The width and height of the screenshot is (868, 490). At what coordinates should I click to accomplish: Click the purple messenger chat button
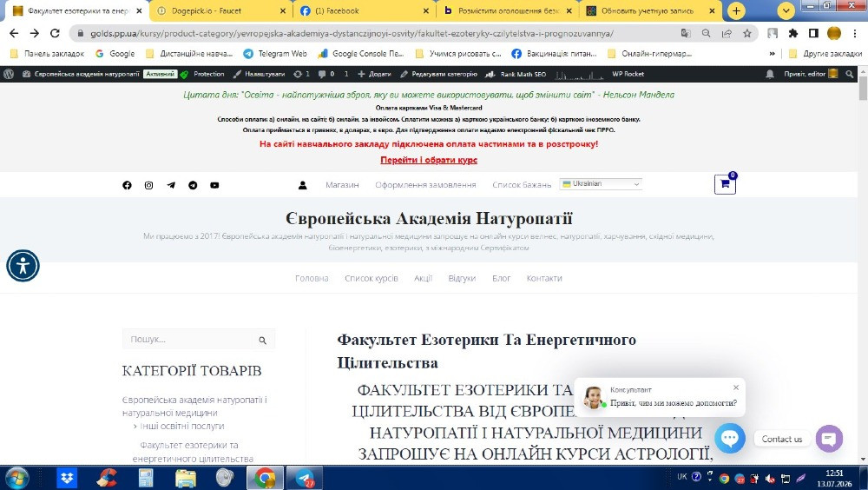coord(829,439)
